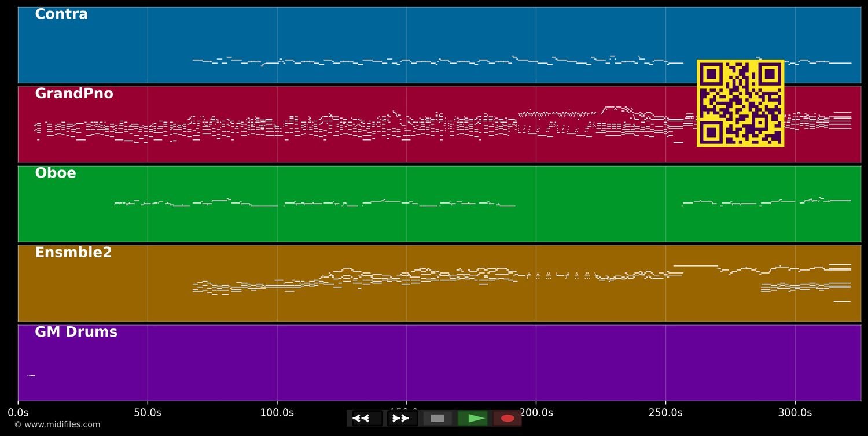Click the 0.0s timeline start marker
Image resolution: width=868 pixels, height=436 pixels.
point(18,413)
